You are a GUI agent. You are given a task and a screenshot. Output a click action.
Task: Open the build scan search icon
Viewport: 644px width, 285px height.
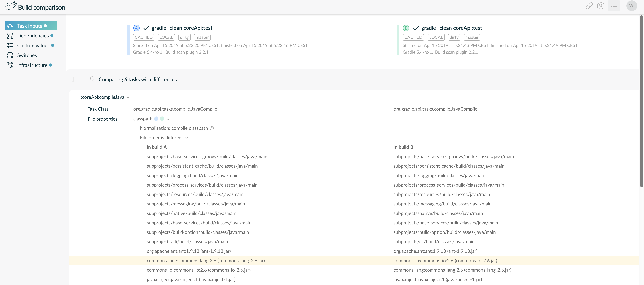pyautogui.click(x=601, y=6)
